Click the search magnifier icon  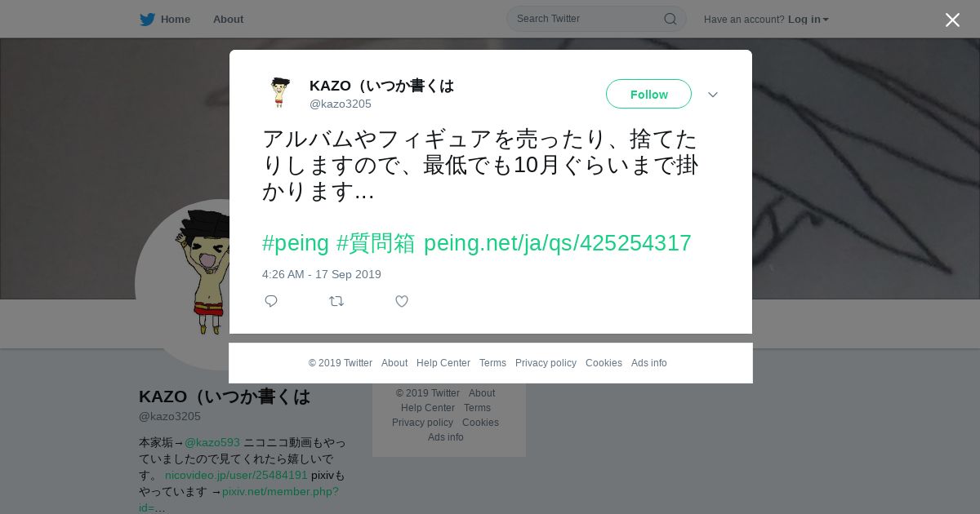(x=670, y=19)
